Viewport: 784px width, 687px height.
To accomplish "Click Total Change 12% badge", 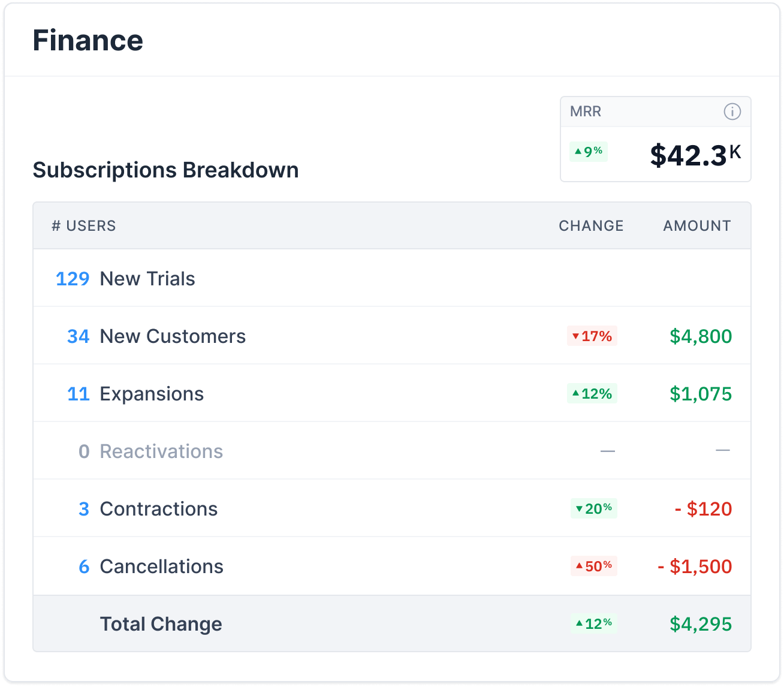I will (x=593, y=624).
